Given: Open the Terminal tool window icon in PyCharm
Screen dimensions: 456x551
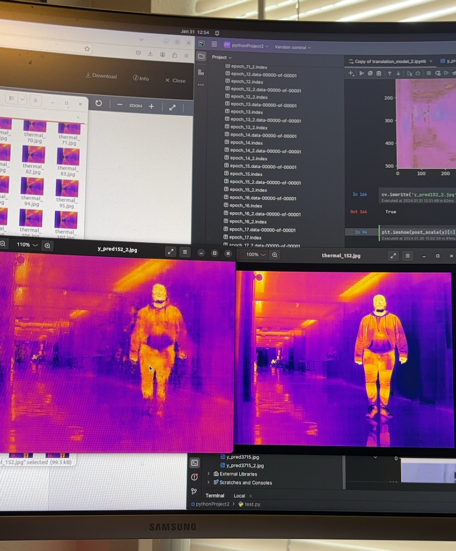Looking at the screenshot, I should point(194,463).
